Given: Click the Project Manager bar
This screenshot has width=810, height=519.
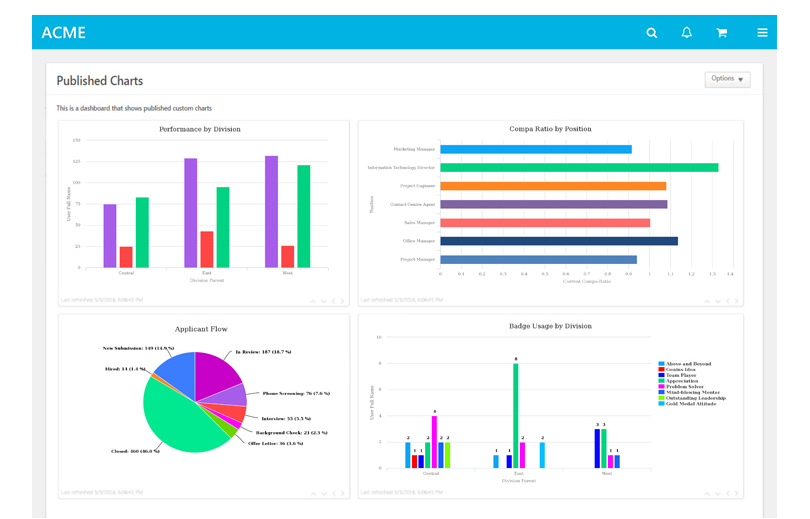Looking at the screenshot, I should coord(538,260).
